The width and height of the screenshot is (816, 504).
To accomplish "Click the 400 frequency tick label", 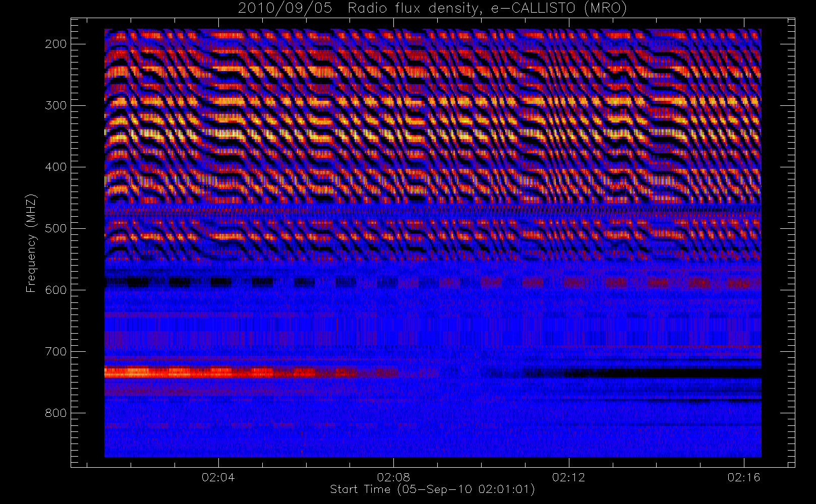I will click(x=55, y=167).
